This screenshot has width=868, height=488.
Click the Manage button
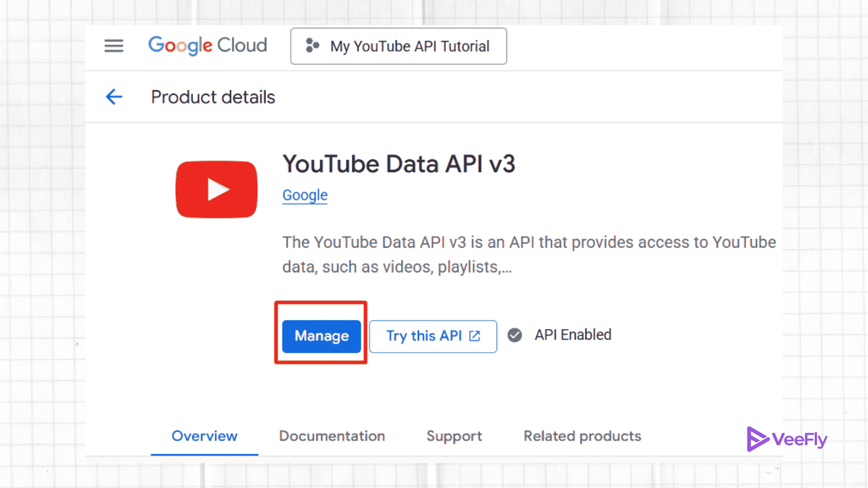321,336
